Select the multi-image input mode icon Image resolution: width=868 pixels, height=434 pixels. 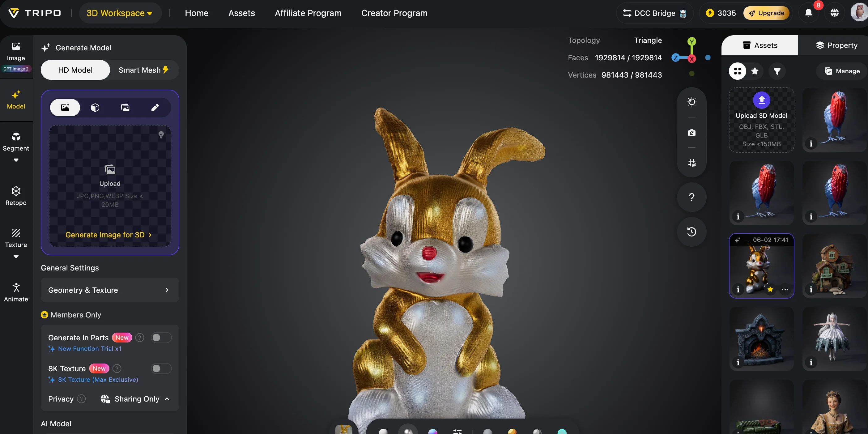click(x=125, y=108)
